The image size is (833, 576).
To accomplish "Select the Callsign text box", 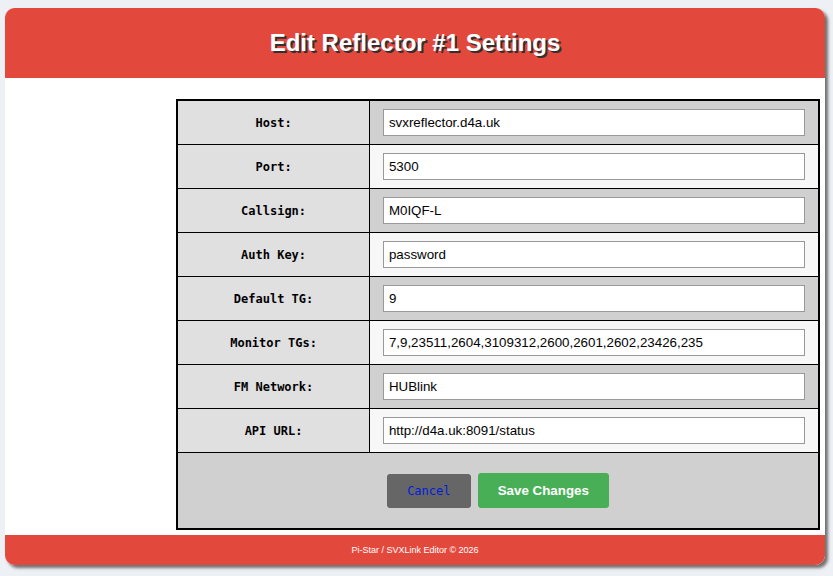I will pyautogui.click(x=593, y=211).
